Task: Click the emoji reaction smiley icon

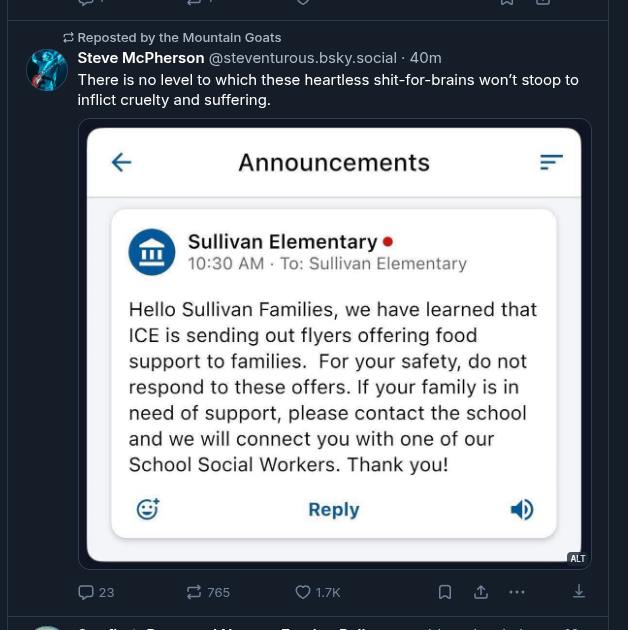Action: [x=148, y=510]
